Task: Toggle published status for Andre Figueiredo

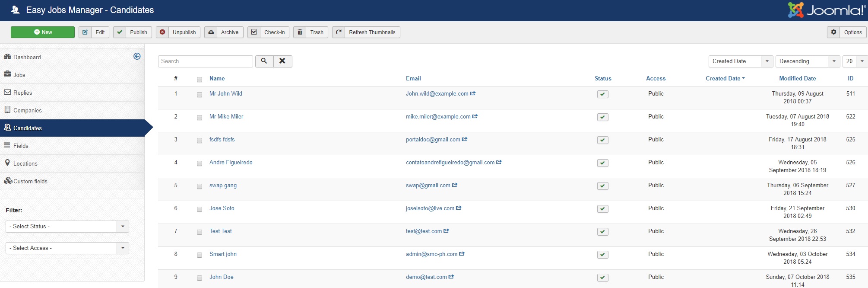Action: pyautogui.click(x=603, y=163)
